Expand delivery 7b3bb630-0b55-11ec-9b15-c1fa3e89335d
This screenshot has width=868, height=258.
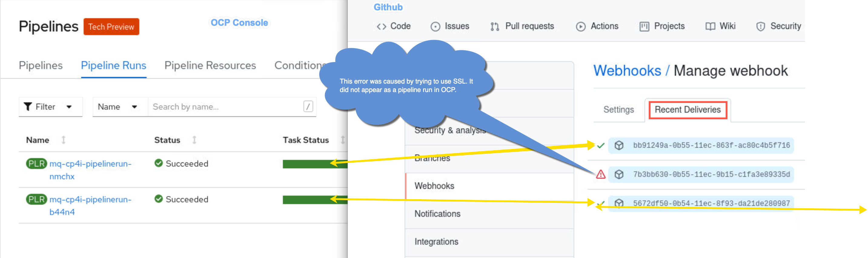[x=711, y=174]
